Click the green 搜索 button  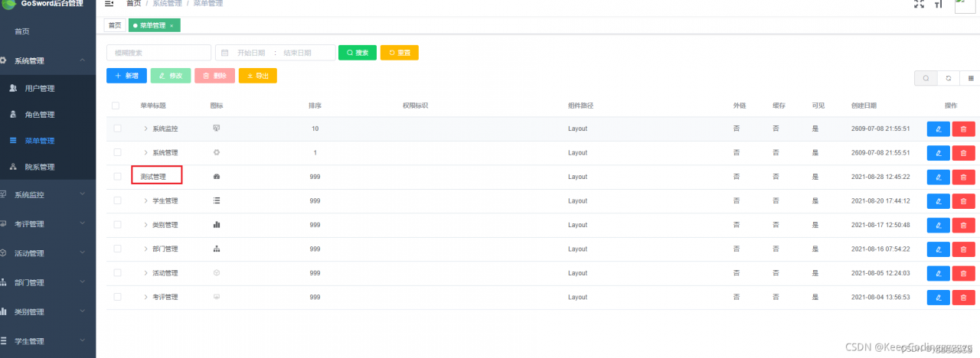click(x=358, y=53)
